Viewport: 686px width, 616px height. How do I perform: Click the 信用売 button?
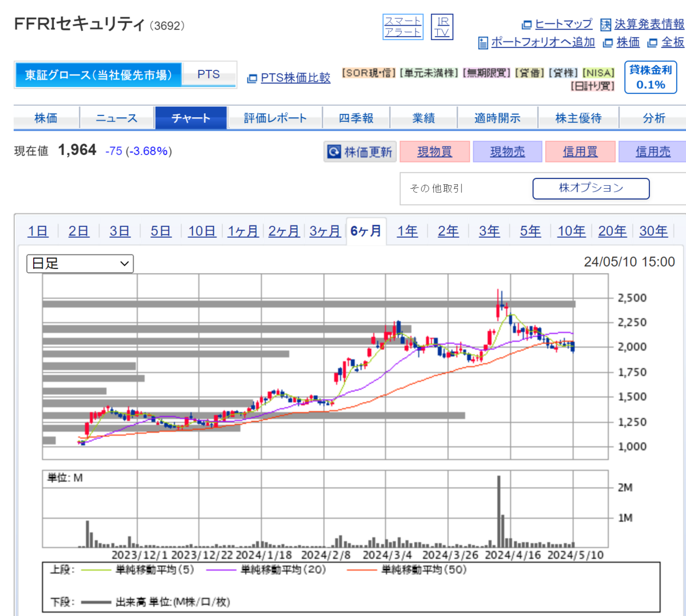[653, 152]
